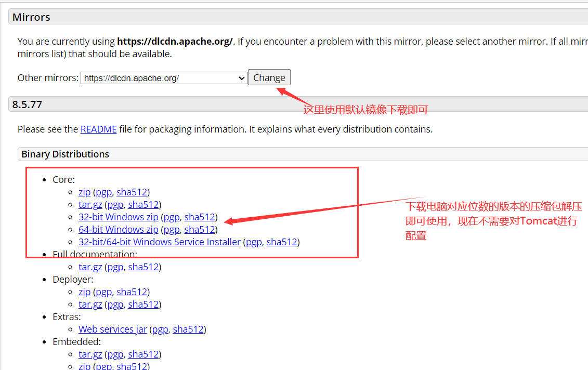Download the Deployer zip
Image resolution: width=588 pixels, height=370 pixels.
click(x=84, y=292)
